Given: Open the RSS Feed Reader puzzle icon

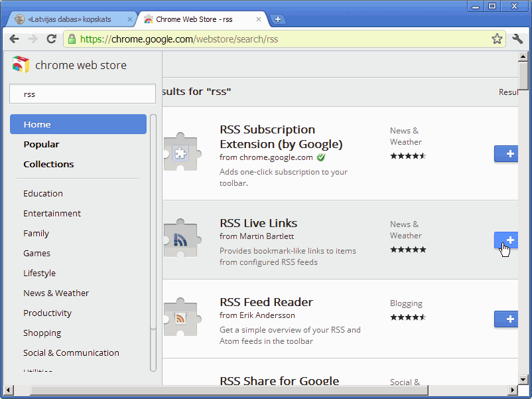Looking at the screenshot, I should [182, 318].
